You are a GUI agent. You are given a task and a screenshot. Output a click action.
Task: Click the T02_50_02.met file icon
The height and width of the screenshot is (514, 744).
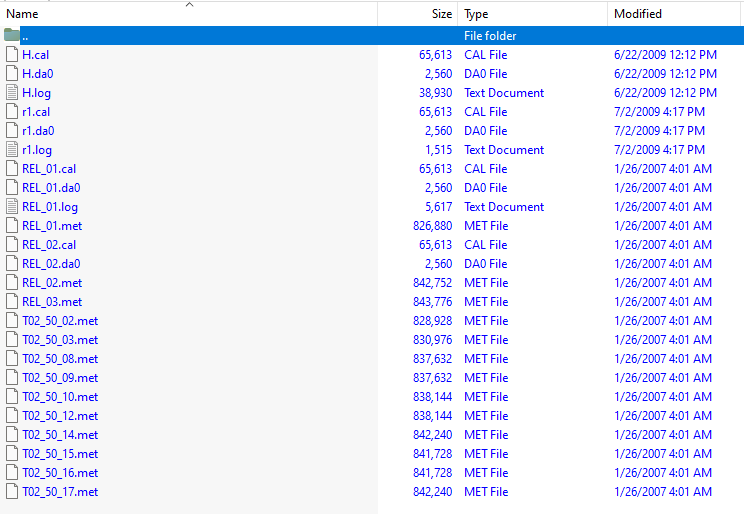click(x=12, y=320)
